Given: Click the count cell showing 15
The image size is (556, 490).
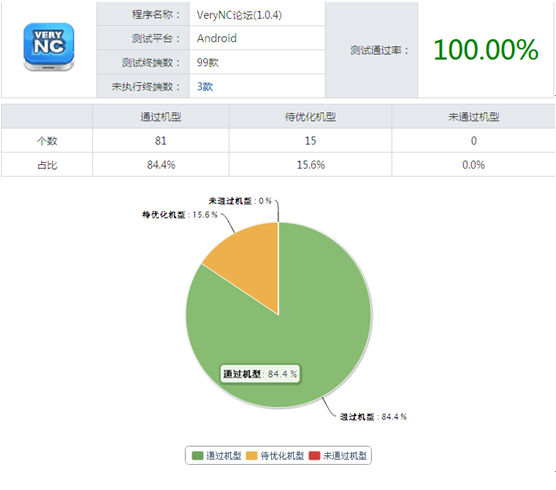Looking at the screenshot, I should 310,141.
